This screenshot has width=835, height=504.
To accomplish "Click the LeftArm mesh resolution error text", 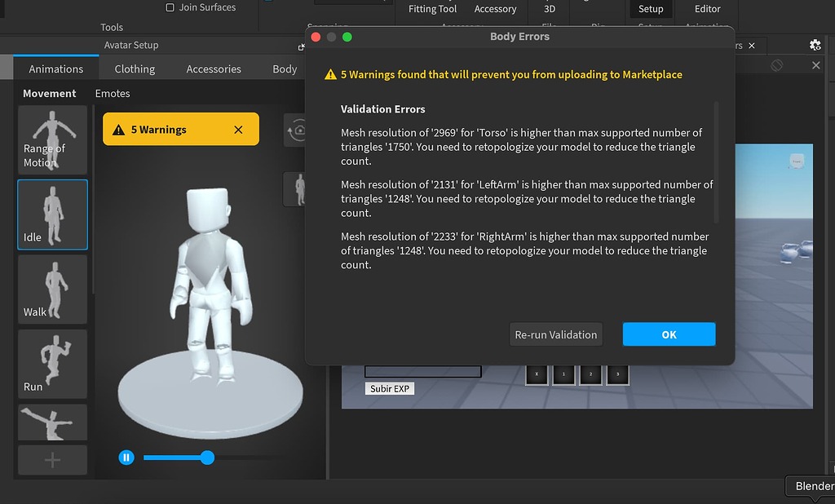I will coord(527,198).
